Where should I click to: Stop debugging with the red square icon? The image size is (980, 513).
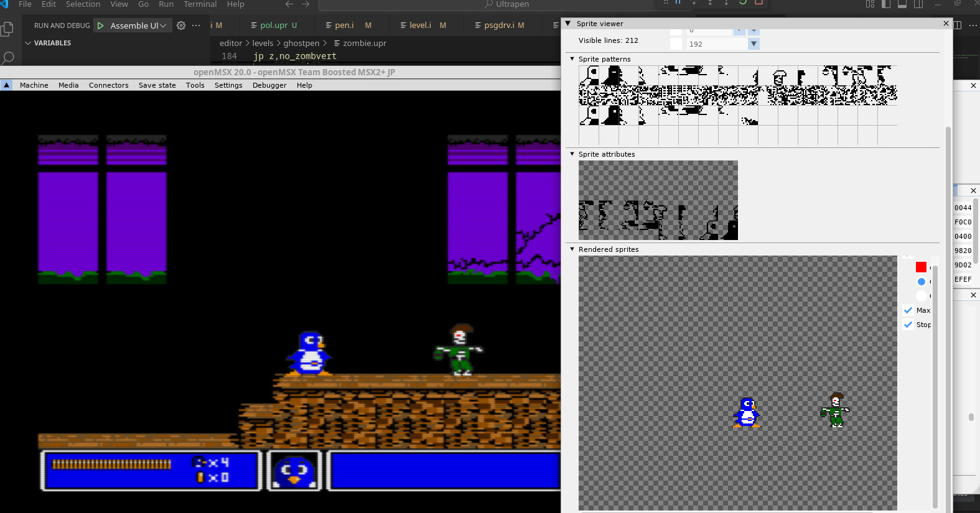pyautogui.click(x=759, y=2)
